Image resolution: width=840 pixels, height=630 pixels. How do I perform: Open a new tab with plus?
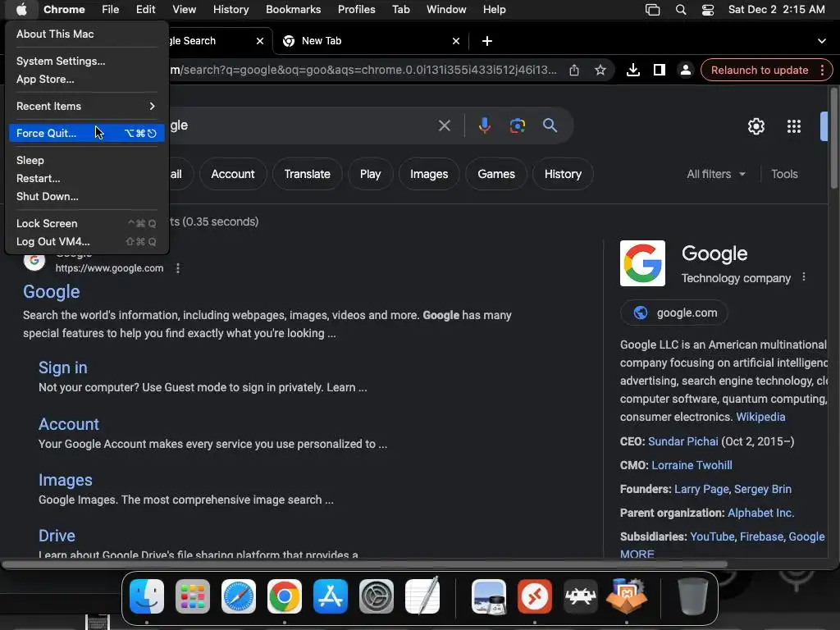pos(486,41)
